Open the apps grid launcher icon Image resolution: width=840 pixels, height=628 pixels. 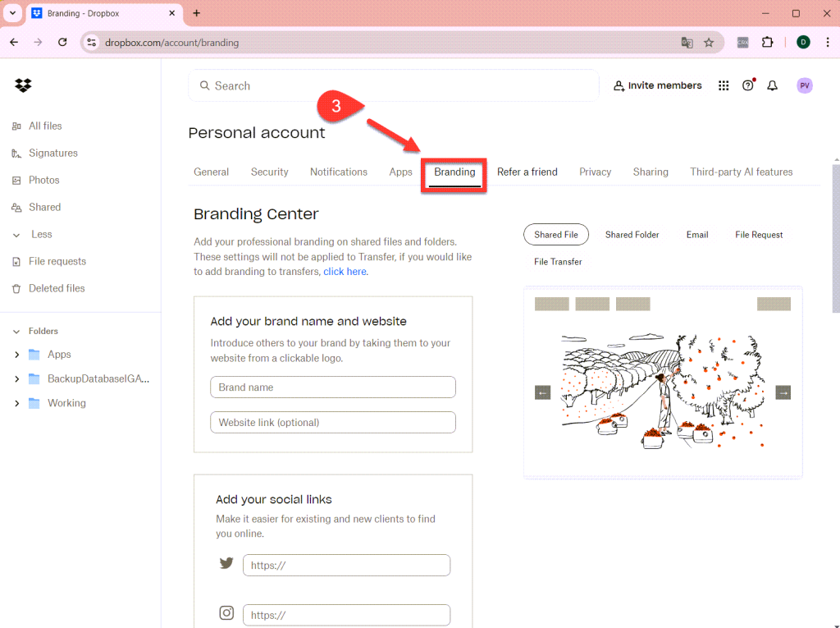724,86
